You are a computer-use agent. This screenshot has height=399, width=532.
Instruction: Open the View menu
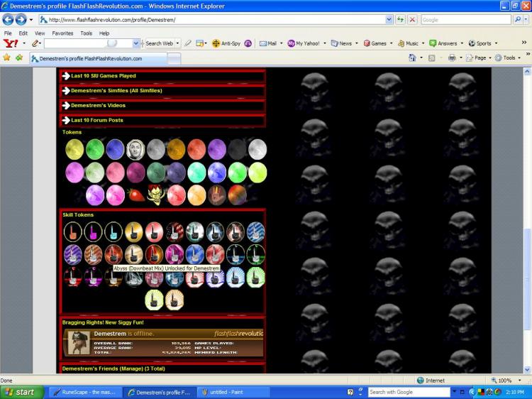click(x=40, y=33)
